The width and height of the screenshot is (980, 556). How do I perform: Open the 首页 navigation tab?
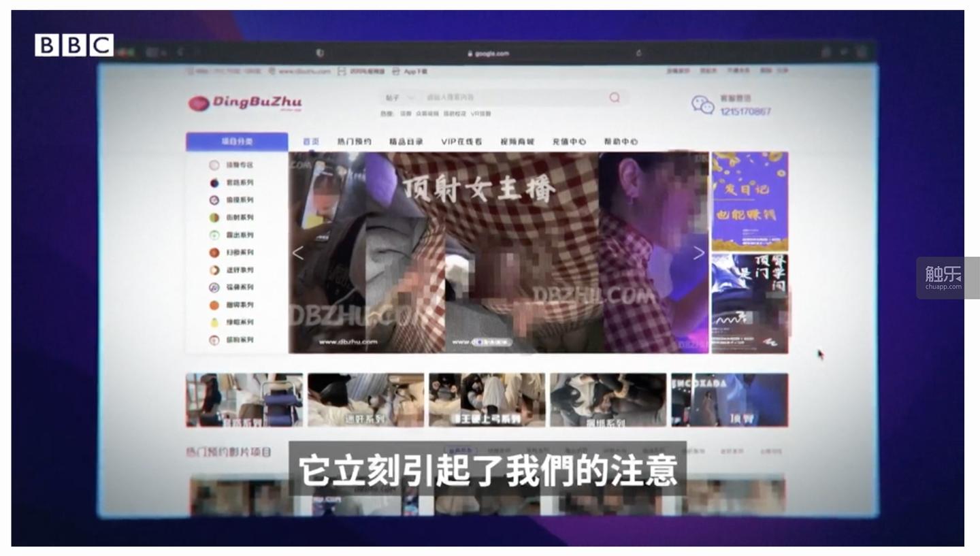[311, 142]
